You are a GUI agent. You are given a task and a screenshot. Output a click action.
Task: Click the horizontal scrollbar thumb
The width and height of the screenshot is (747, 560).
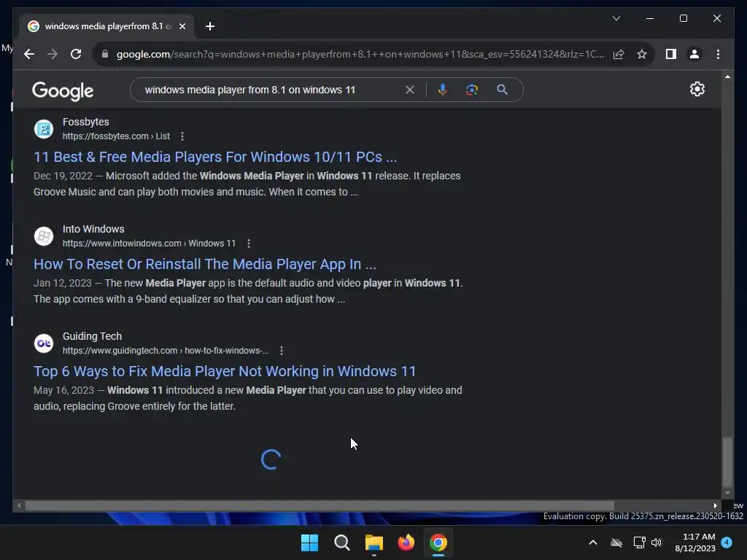point(320,506)
